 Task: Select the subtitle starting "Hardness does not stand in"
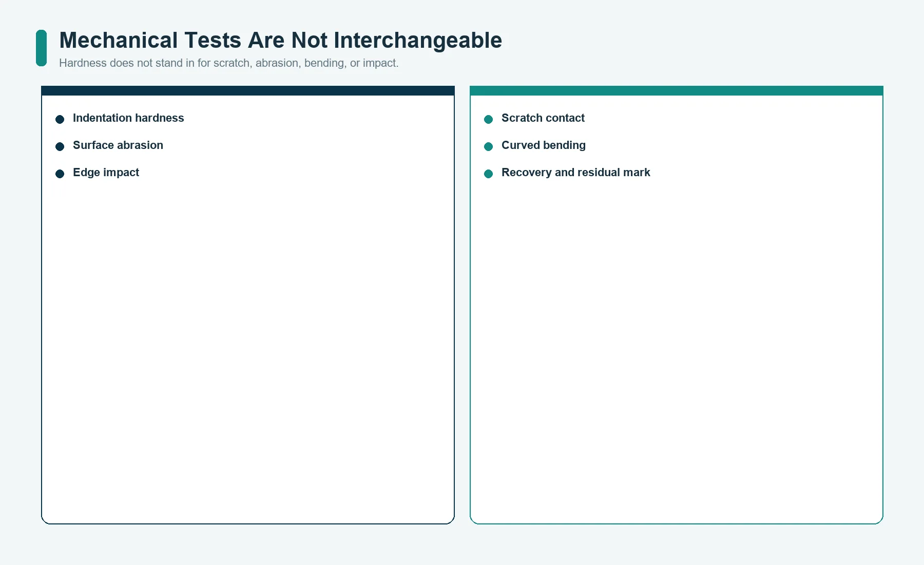pyautogui.click(x=229, y=63)
